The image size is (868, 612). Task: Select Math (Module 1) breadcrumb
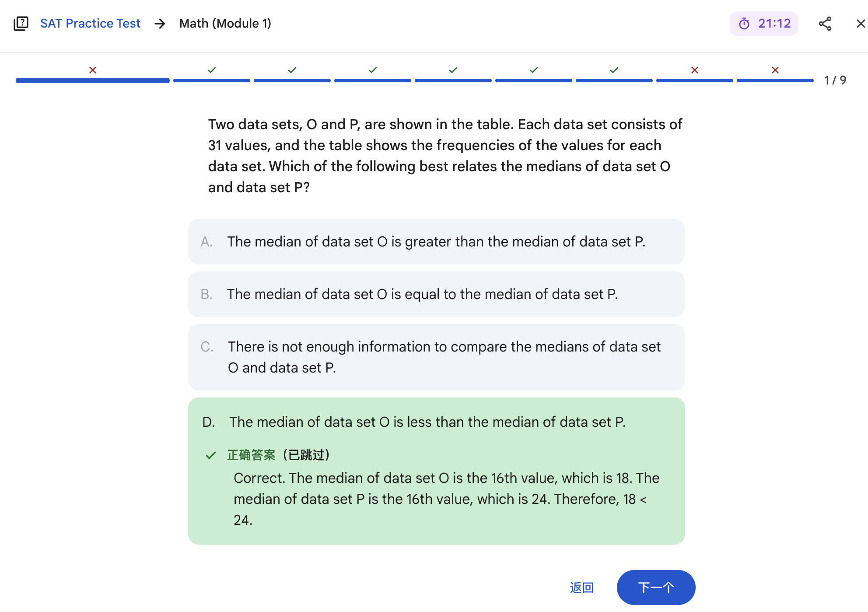click(225, 24)
